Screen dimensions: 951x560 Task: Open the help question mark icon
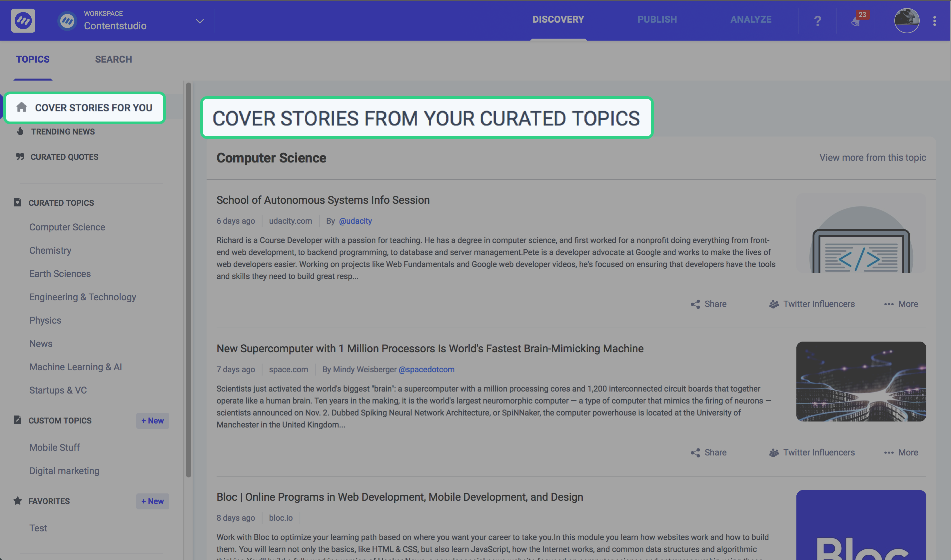(x=817, y=21)
